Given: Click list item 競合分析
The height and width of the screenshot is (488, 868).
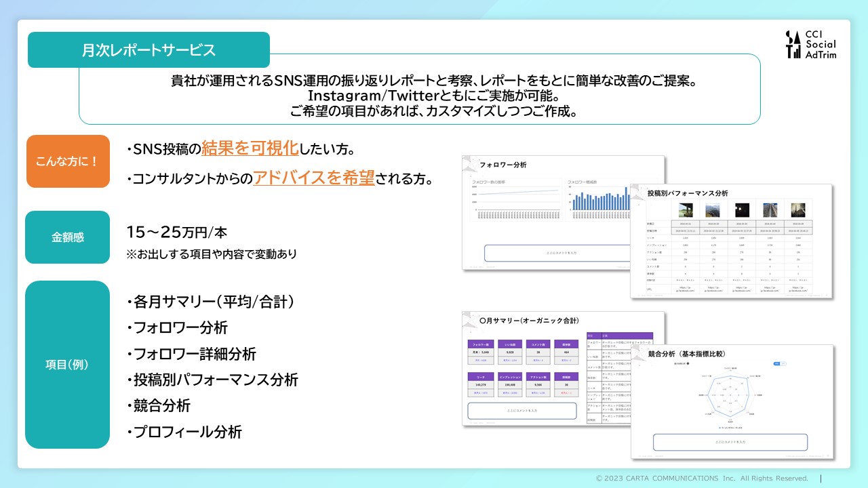Looking at the screenshot, I should pos(159,405).
